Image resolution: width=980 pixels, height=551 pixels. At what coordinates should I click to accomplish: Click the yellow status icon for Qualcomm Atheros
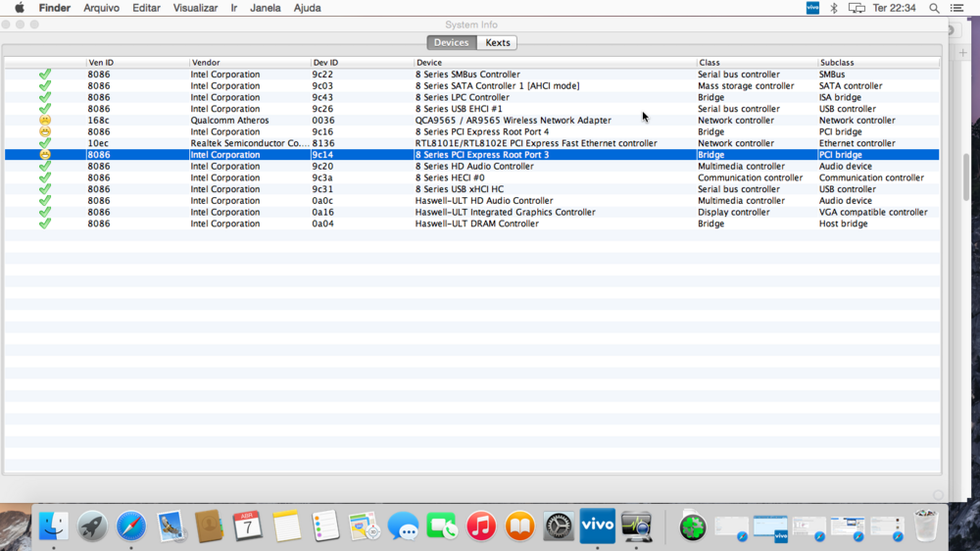(x=45, y=121)
